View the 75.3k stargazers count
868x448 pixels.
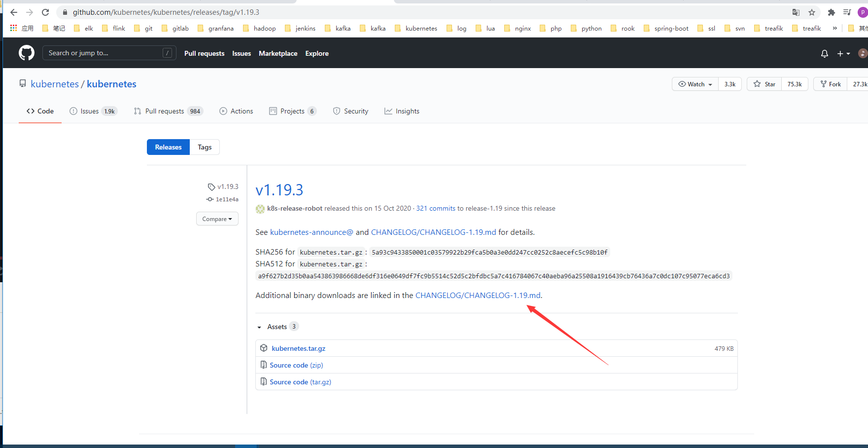795,84
